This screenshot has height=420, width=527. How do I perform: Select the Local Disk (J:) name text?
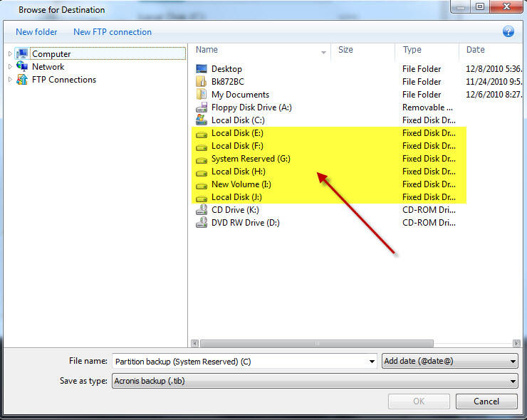click(236, 197)
